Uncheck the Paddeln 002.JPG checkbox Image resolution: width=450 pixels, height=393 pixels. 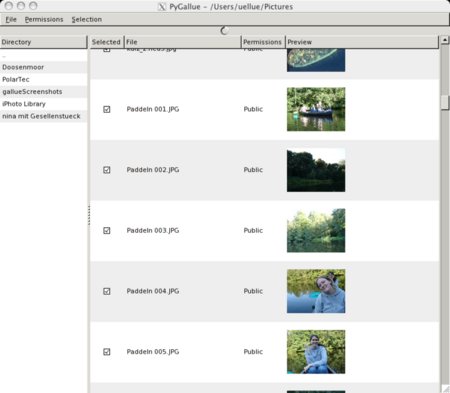pyautogui.click(x=107, y=170)
